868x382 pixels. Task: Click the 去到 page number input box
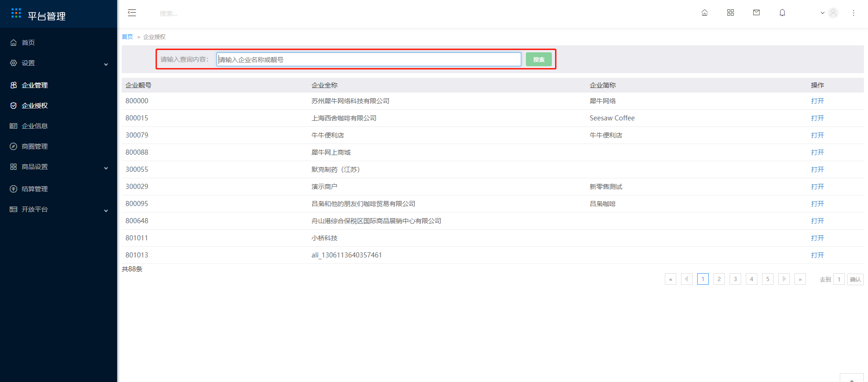[839, 279]
